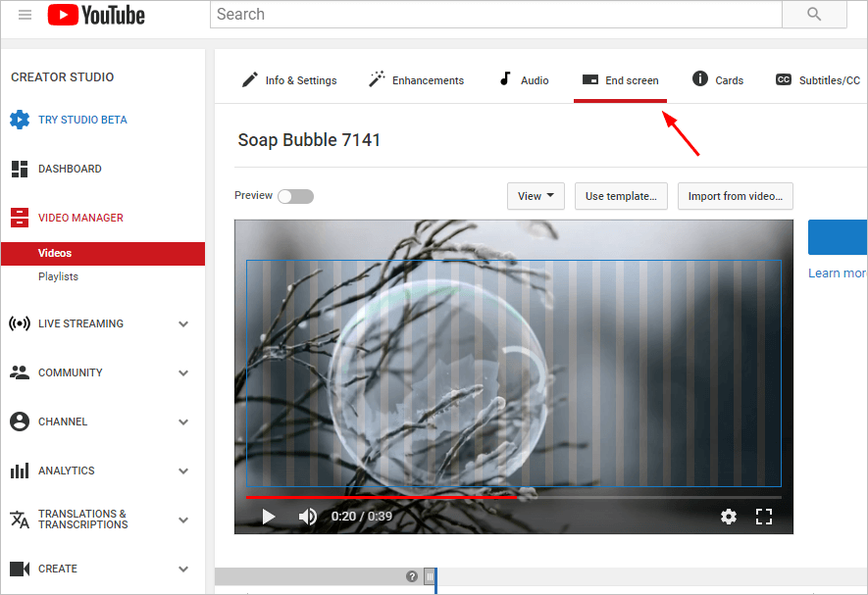Viewport: 868px width, 595px height.
Task: Click the YouTube logo
Action: 96,15
